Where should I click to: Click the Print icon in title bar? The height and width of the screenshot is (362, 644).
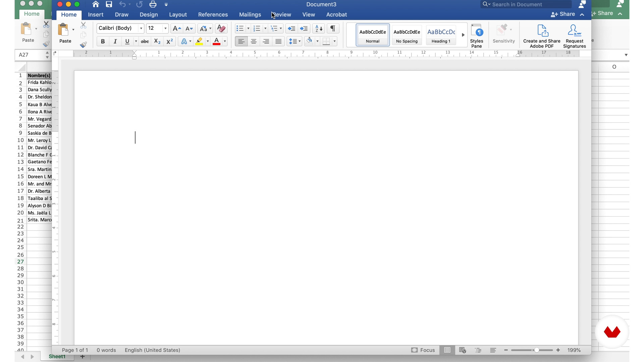click(153, 4)
